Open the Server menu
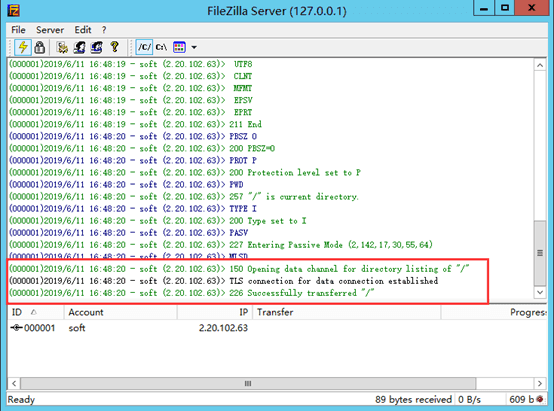The height and width of the screenshot is (411, 554). point(50,30)
